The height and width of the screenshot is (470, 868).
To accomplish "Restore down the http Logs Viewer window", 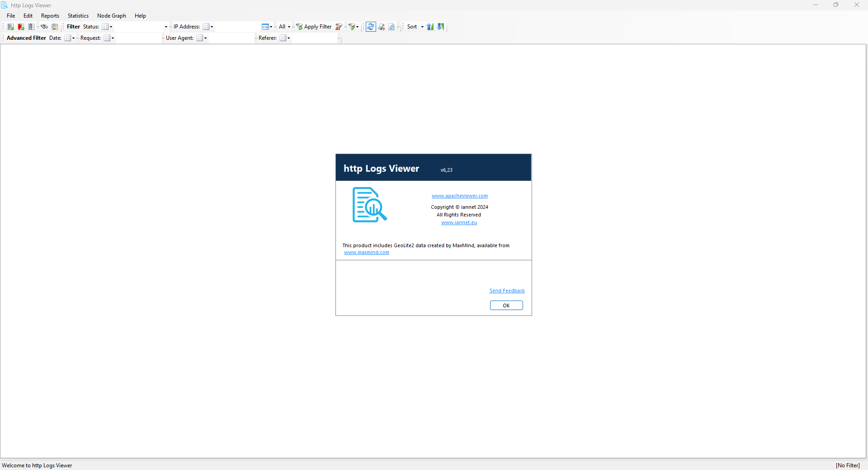I will pyautogui.click(x=836, y=5).
